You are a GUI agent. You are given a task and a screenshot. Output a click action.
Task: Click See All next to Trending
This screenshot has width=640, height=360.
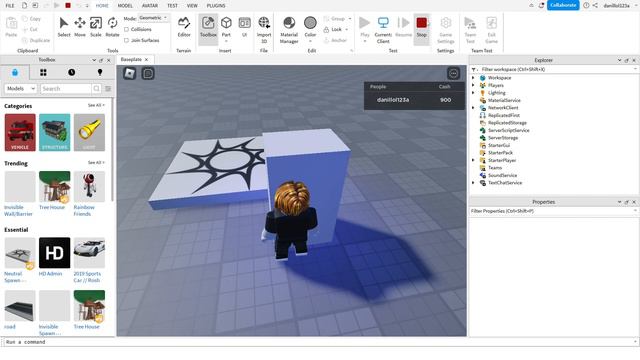[96, 162]
